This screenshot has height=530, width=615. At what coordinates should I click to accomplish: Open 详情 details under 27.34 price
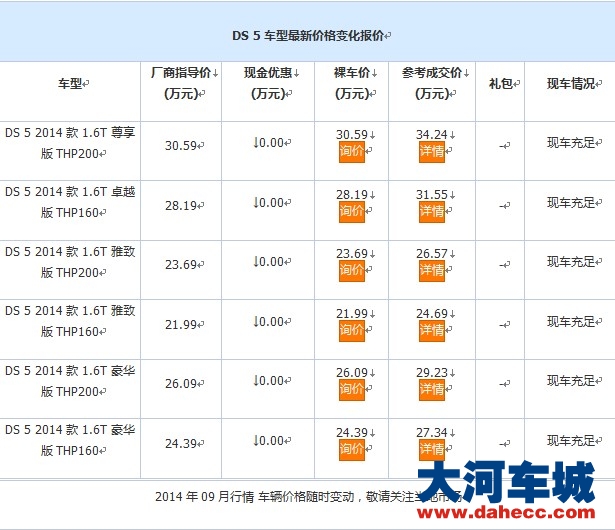(x=432, y=450)
